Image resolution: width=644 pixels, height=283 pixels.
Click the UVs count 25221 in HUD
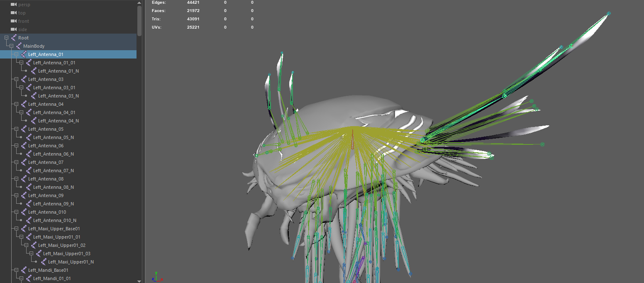(194, 27)
